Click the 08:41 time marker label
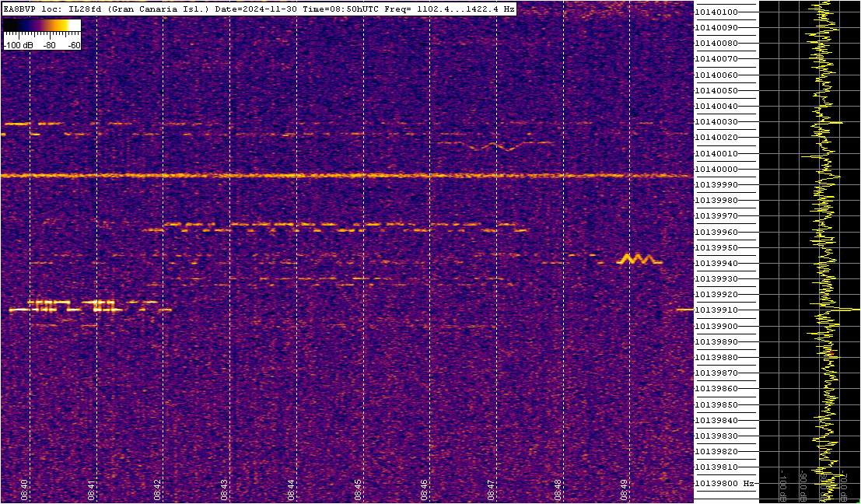 91,488
